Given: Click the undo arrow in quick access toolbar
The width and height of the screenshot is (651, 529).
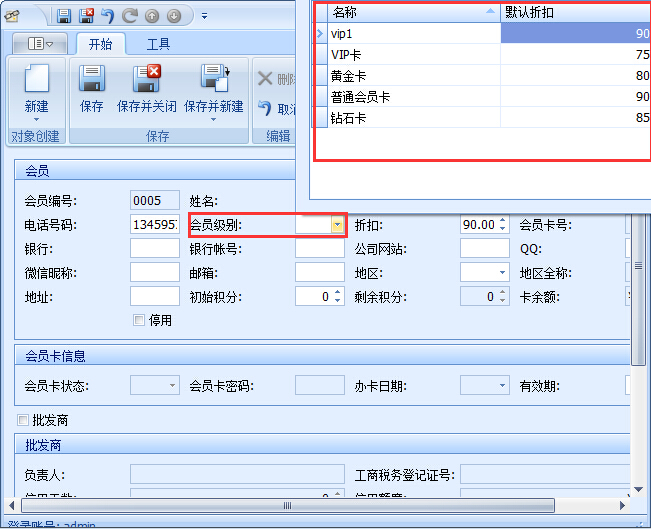Looking at the screenshot, I should click(x=108, y=16).
